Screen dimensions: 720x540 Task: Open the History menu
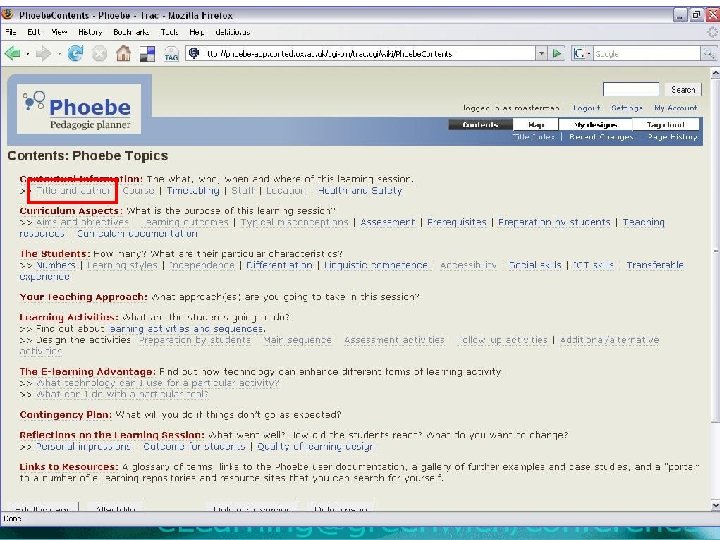pos(90,32)
